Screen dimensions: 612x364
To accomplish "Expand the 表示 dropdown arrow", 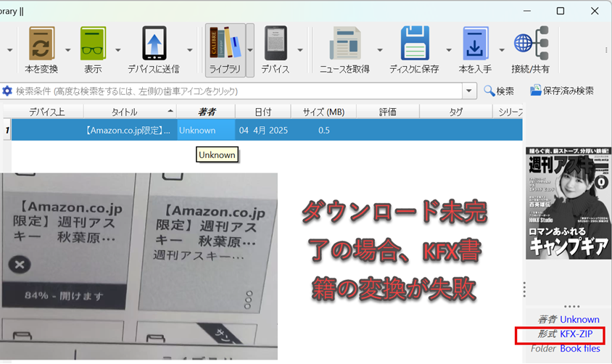I will [118, 50].
